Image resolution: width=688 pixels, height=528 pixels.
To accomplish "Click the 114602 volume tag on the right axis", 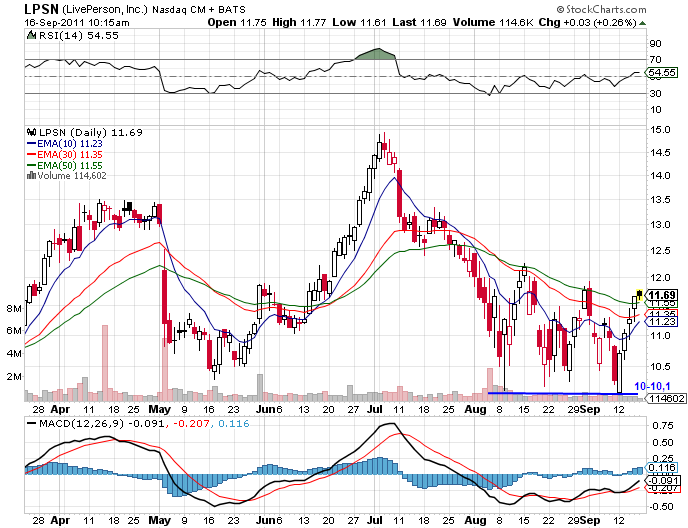I will tap(666, 399).
